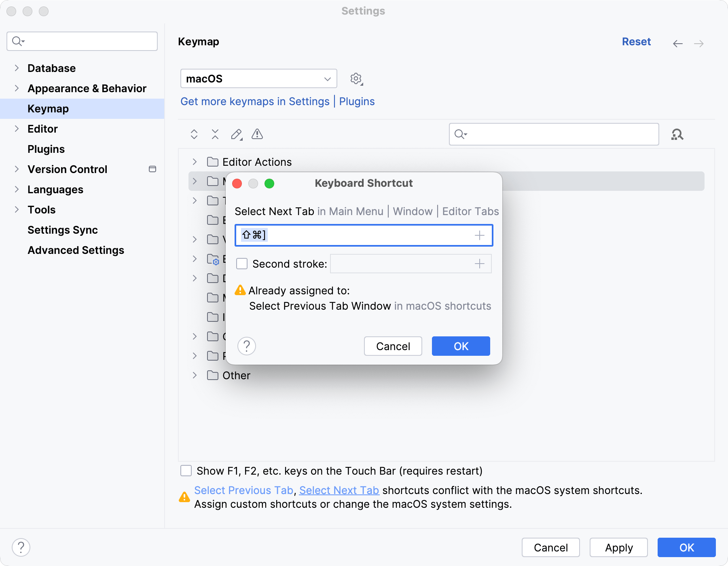Add a shortcut with the plus icon
This screenshot has width=728, height=566.
click(479, 235)
